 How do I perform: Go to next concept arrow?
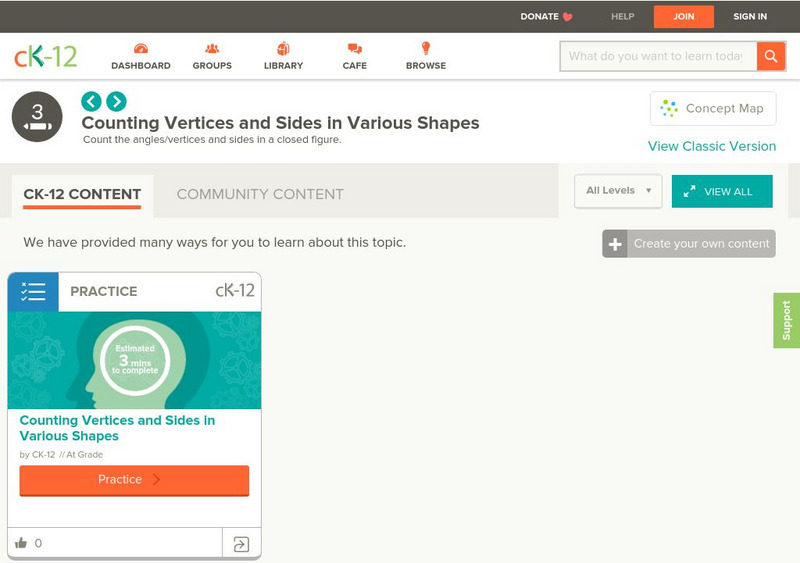(116, 101)
